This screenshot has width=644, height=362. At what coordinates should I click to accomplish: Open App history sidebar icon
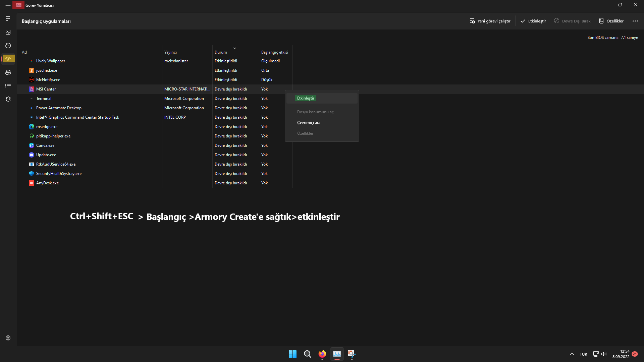click(x=8, y=46)
